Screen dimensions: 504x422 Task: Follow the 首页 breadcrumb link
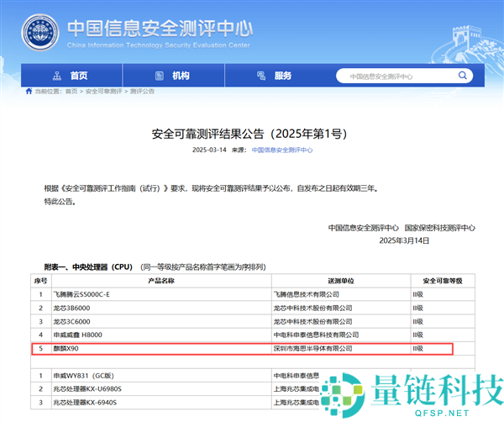71,92
